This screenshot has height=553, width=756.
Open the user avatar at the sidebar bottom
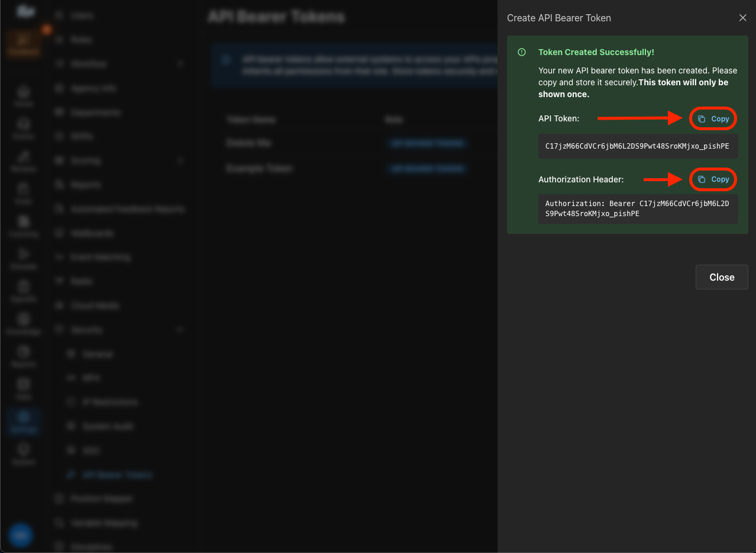click(x=21, y=535)
